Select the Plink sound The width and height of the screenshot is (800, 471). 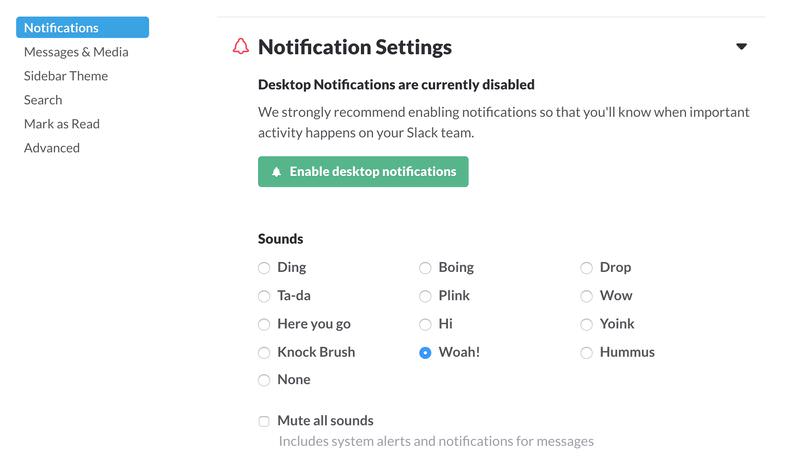coord(425,296)
